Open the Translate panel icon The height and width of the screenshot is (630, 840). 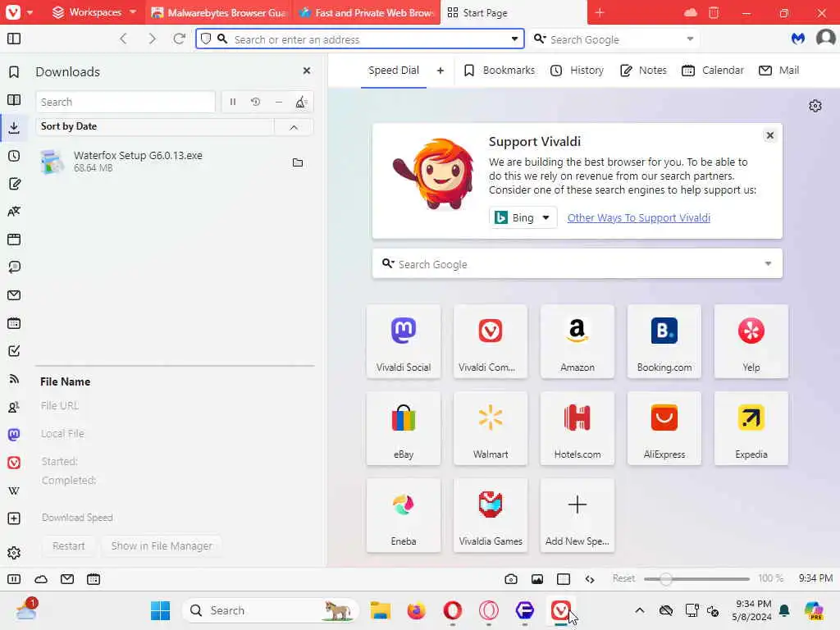click(14, 212)
